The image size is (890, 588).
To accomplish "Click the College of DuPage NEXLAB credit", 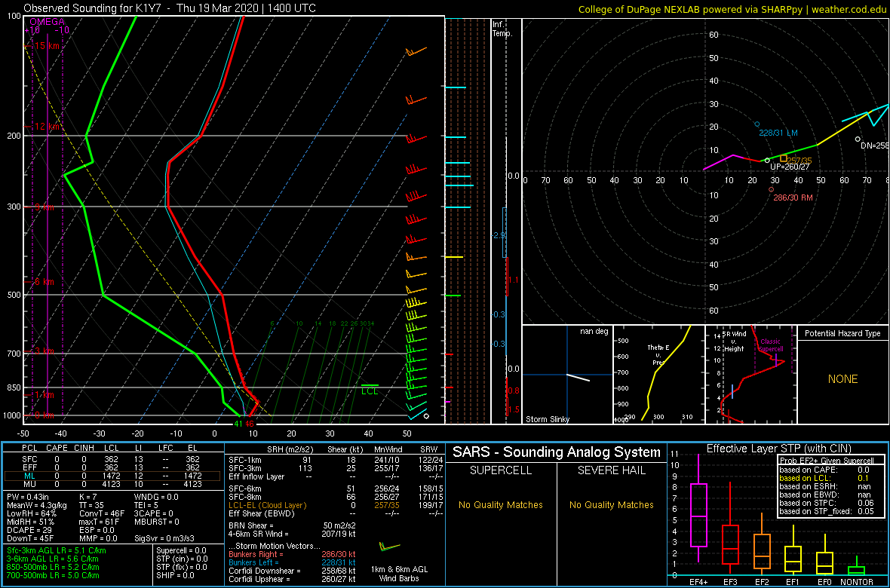I will point(732,8).
